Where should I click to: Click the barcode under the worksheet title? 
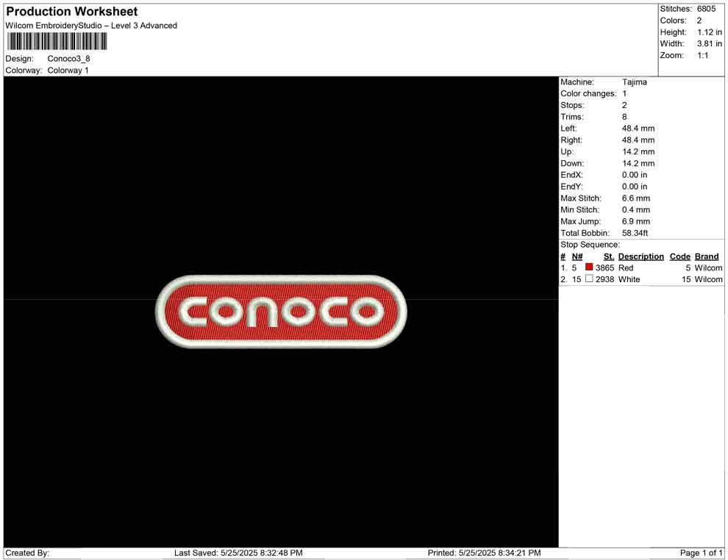tap(57, 42)
